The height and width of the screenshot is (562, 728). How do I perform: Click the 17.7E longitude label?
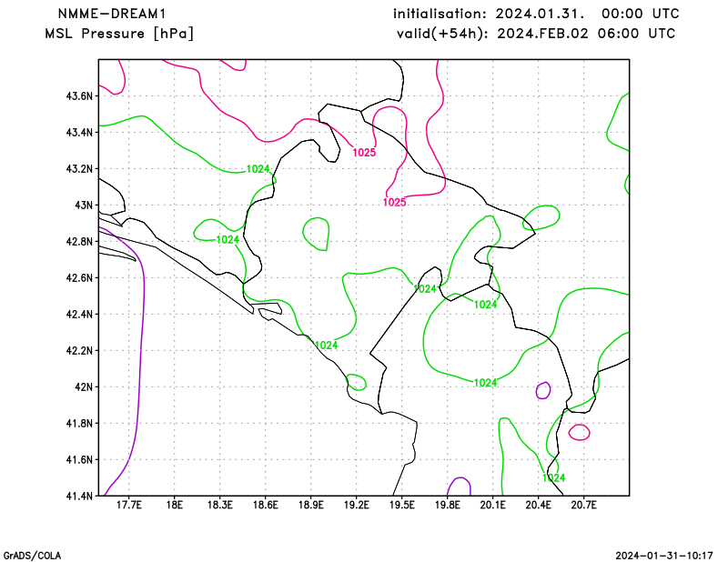[x=128, y=505]
